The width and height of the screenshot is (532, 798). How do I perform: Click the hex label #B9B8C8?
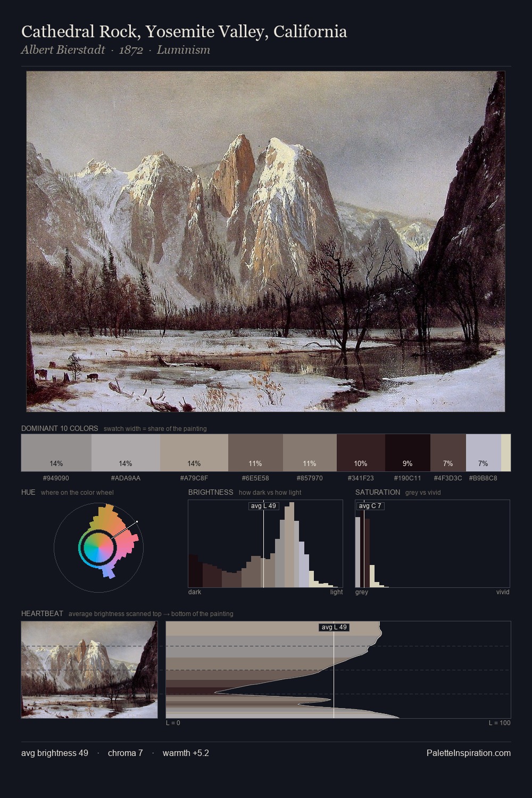pyautogui.click(x=483, y=478)
